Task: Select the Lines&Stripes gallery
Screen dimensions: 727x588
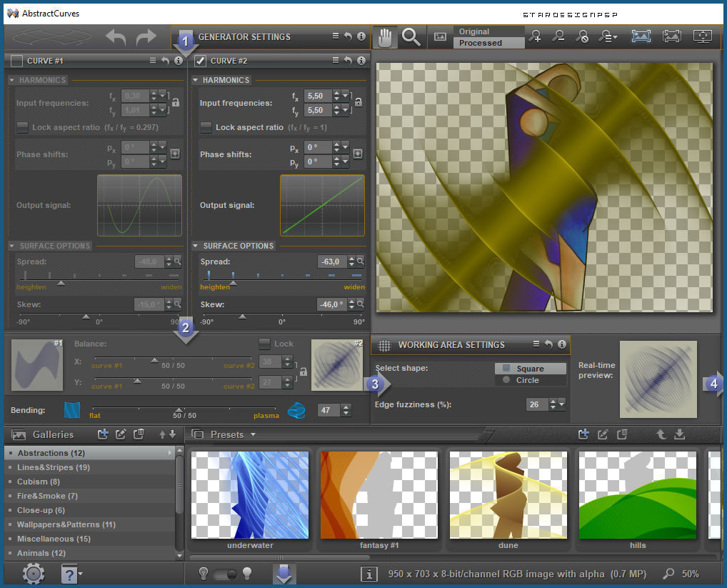Action: coord(54,467)
